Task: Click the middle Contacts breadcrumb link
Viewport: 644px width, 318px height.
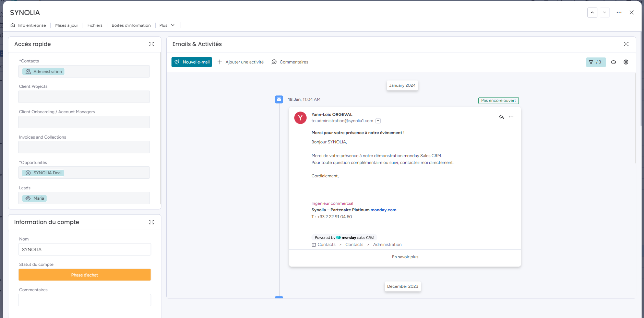Action: [x=354, y=245]
